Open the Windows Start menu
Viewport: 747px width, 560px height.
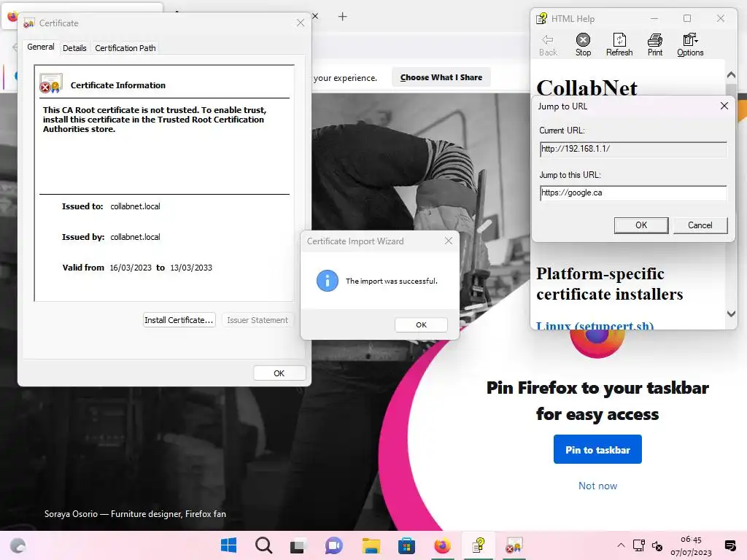coord(228,545)
